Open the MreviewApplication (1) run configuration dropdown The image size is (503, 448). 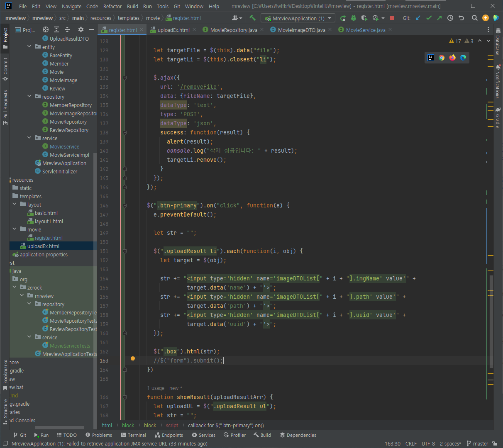[298, 18]
